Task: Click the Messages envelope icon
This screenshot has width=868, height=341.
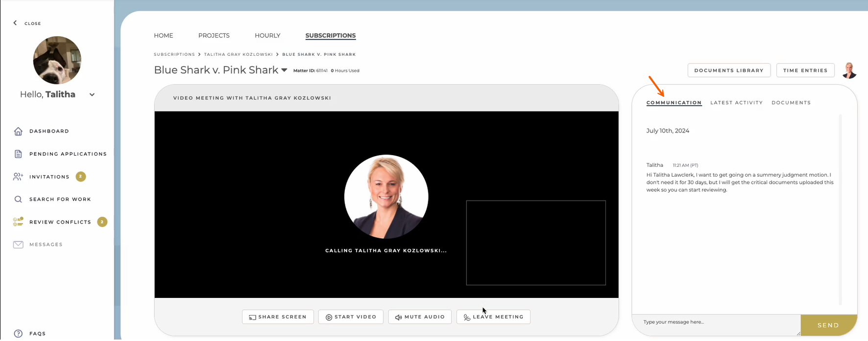Action: pos(18,245)
